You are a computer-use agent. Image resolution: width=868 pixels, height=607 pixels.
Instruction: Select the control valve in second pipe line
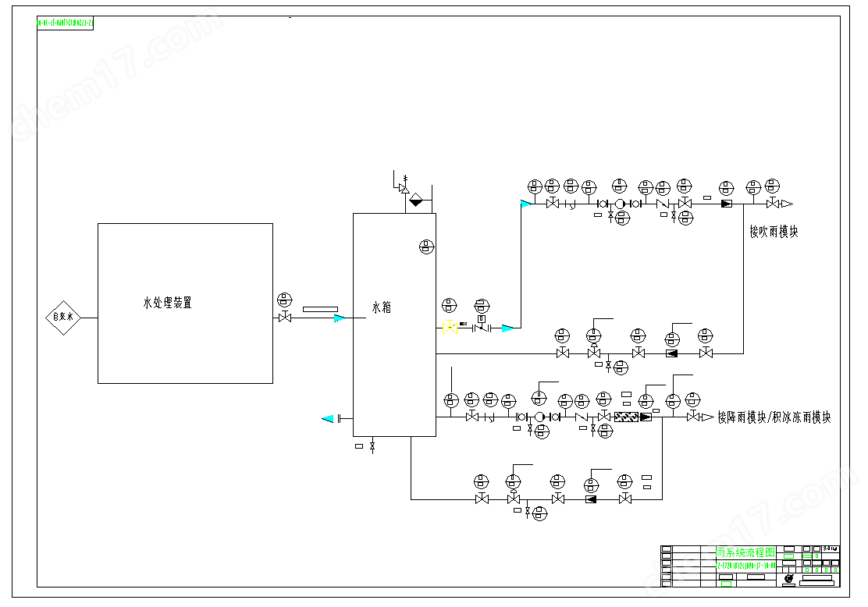click(x=594, y=351)
